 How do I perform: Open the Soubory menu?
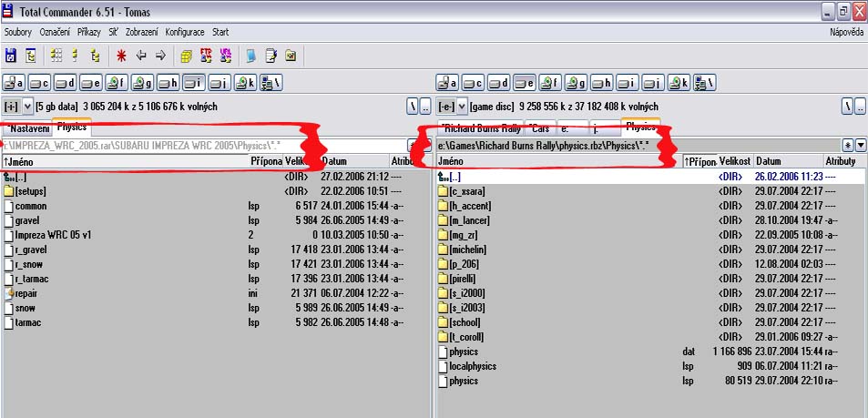tap(18, 32)
